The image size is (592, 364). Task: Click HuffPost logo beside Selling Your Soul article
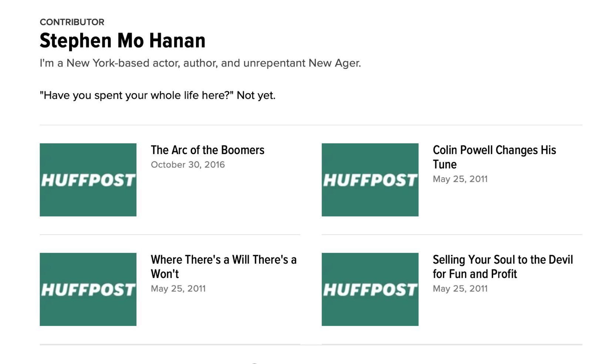click(370, 290)
